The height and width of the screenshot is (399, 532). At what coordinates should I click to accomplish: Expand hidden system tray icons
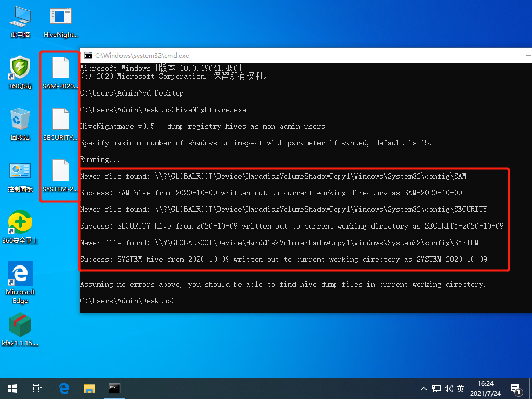click(x=424, y=388)
